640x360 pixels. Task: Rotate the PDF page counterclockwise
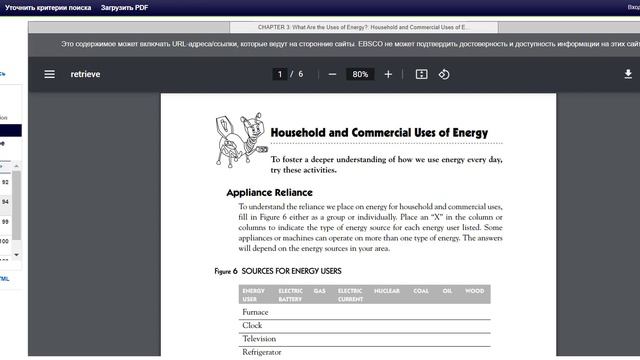coord(444,74)
